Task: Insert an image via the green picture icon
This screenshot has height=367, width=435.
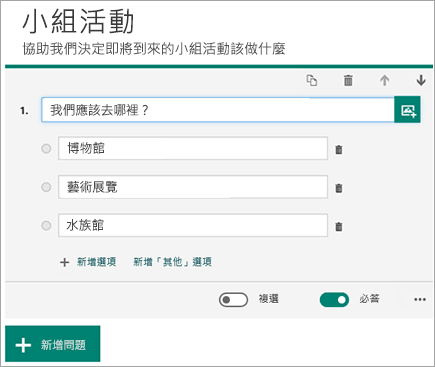Action: [x=407, y=110]
